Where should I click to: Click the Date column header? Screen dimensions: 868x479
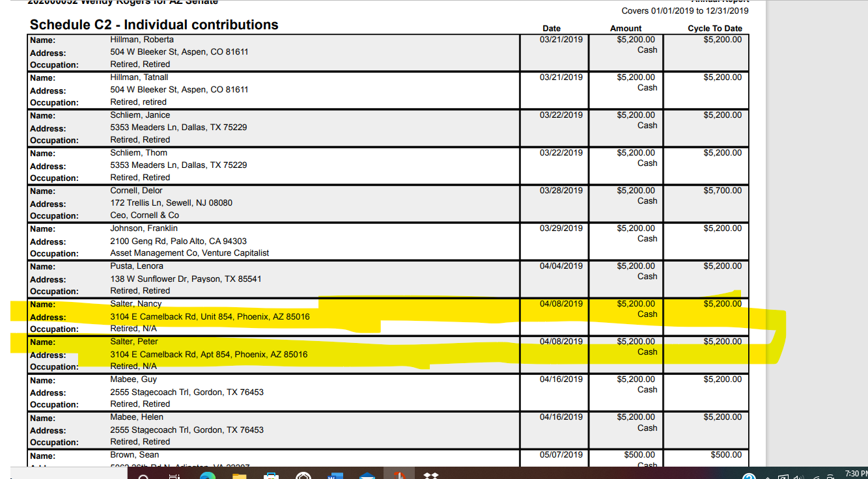pyautogui.click(x=552, y=29)
